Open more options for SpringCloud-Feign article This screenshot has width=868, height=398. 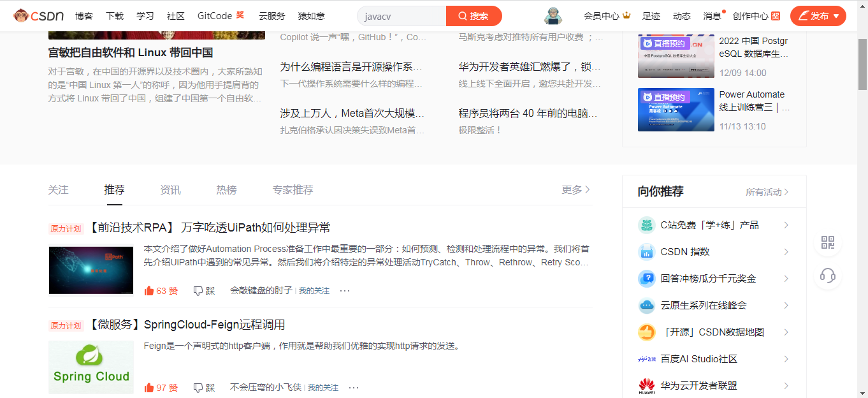(x=354, y=388)
